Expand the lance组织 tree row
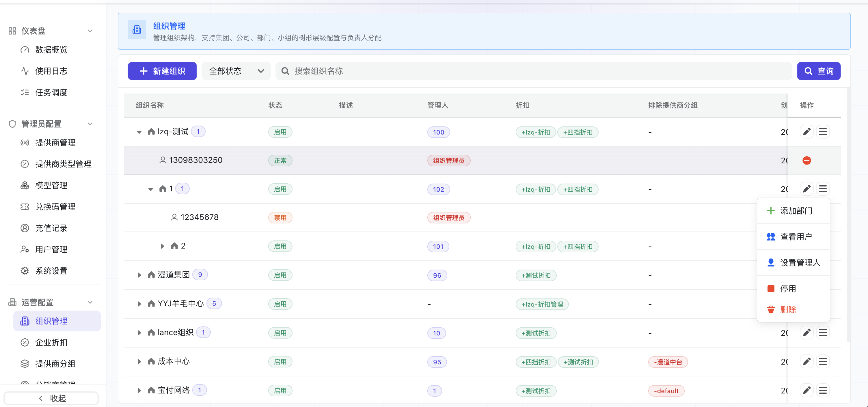 (x=139, y=333)
